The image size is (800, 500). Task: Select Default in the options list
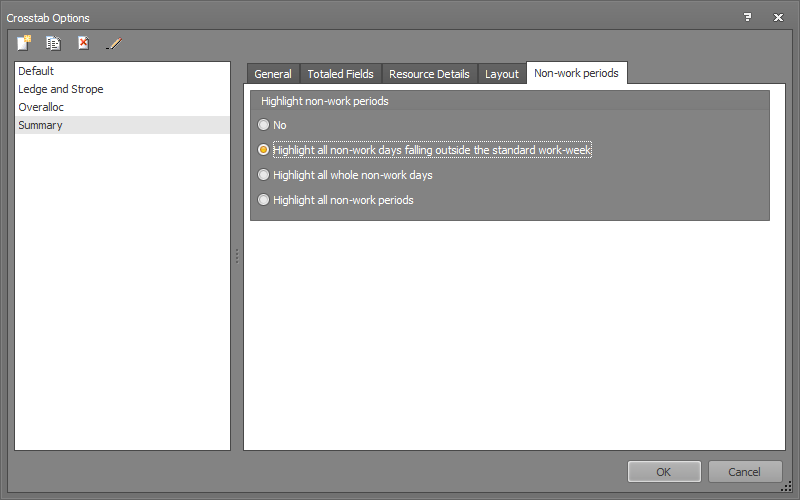click(x=36, y=71)
